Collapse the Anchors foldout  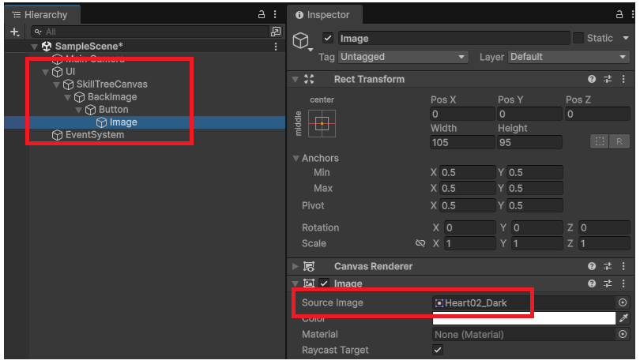tap(296, 159)
